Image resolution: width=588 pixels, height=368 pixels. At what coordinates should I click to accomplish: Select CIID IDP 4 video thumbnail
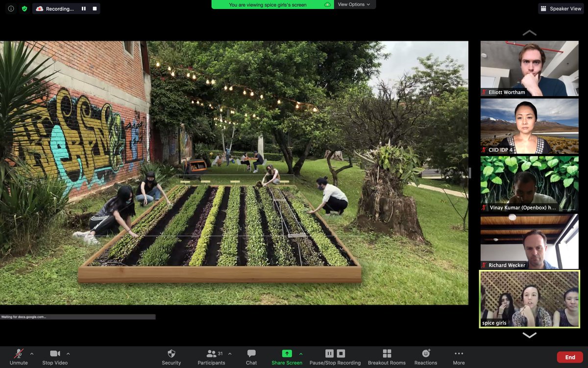529,126
